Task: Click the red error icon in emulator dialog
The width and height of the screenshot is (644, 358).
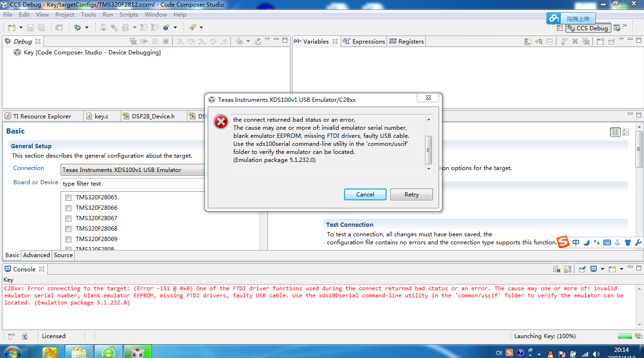Action: (x=221, y=122)
